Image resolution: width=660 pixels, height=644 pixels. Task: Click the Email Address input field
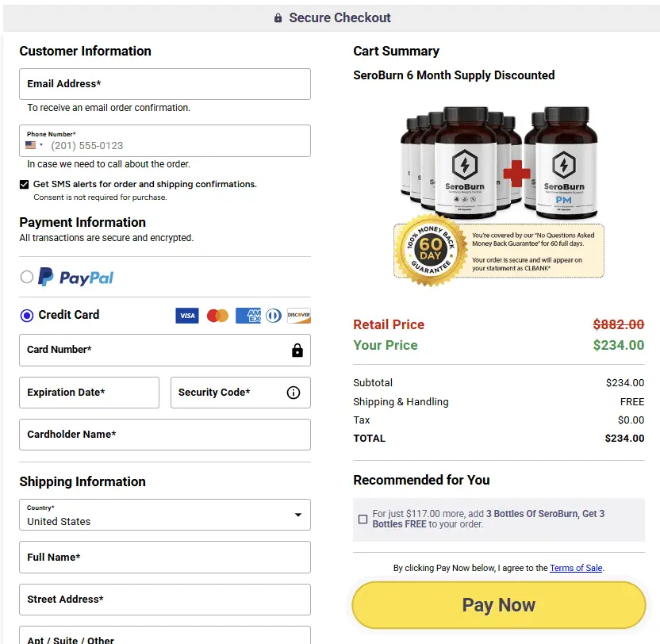pos(164,83)
